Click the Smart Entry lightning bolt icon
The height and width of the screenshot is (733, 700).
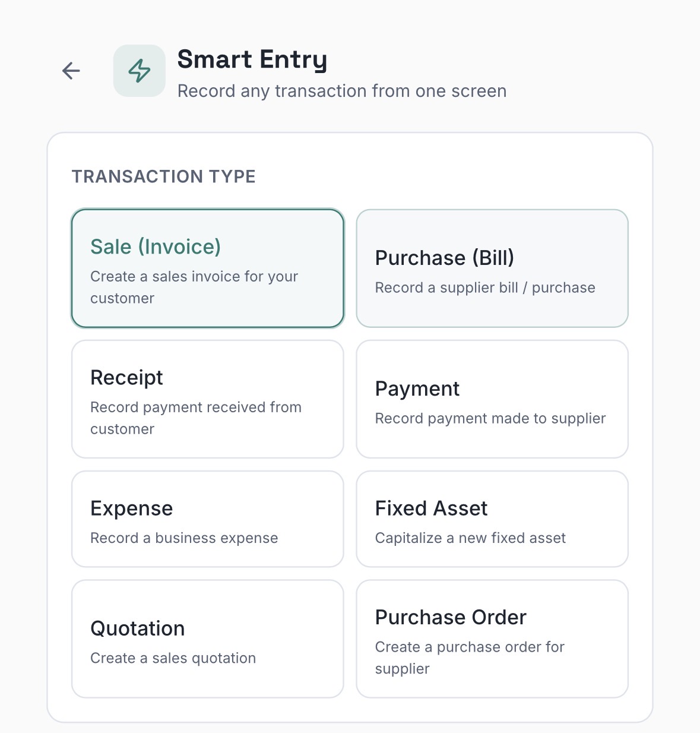click(x=140, y=71)
